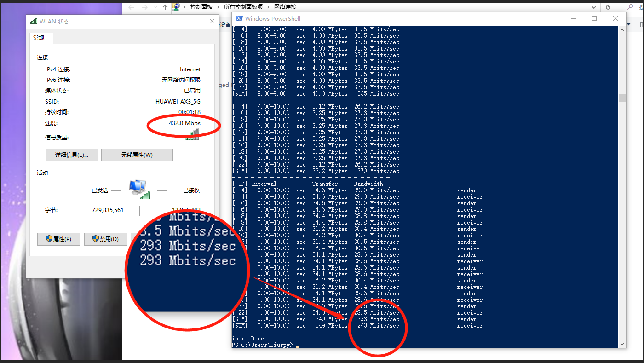Click the PowerShell scrollbar thumb
The height and width of the screenshot is (363, 644).
[622, 98]
